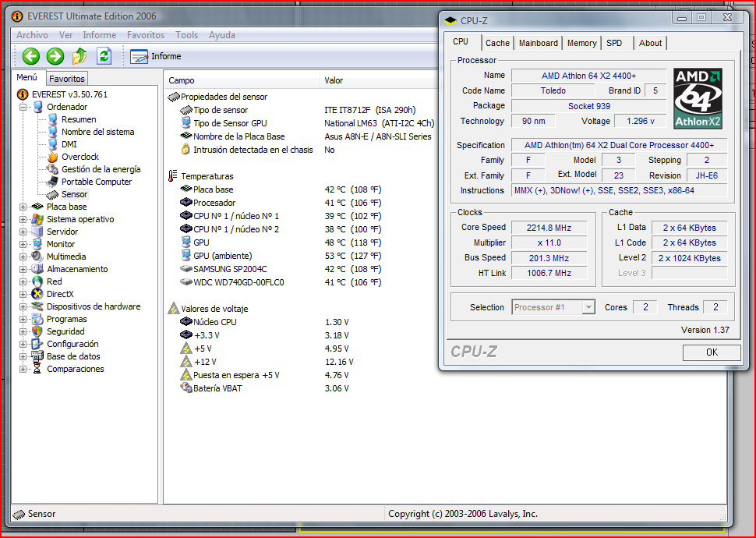Click the Intrusión detectada lock icon
This screenshot has height=538, width=756.
pyautogui.click(x=185, y=150)
